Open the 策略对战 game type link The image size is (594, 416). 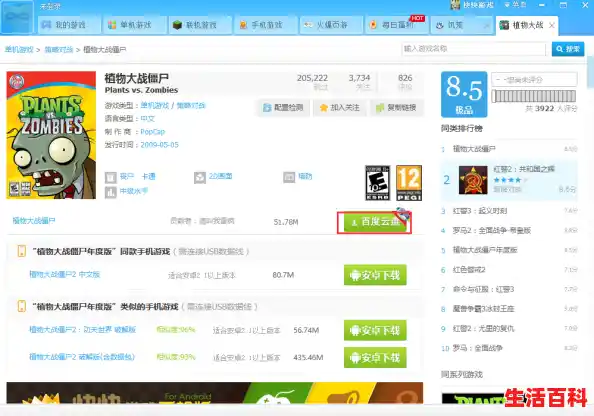[191, 105]
